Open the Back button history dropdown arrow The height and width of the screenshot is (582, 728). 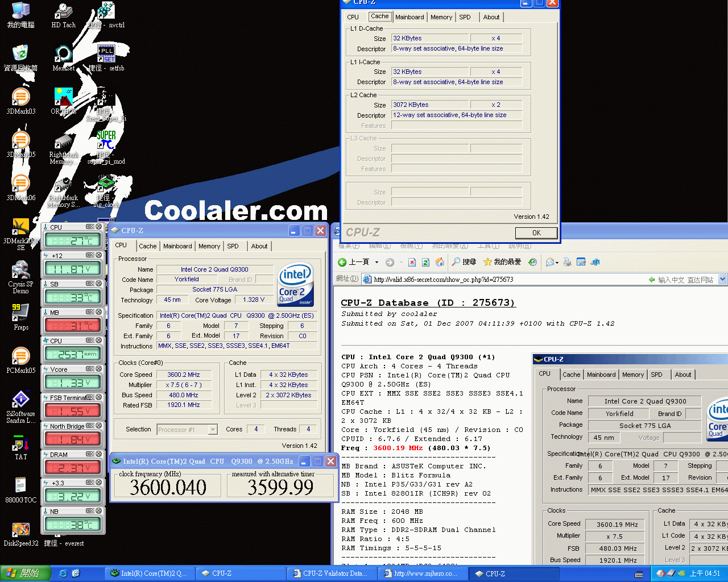377,262
